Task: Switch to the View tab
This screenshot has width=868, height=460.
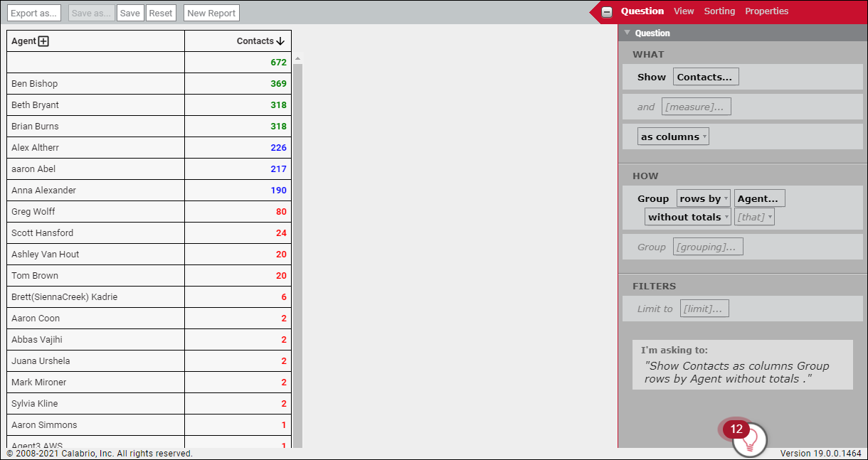Action: click(x=684, y=11)
